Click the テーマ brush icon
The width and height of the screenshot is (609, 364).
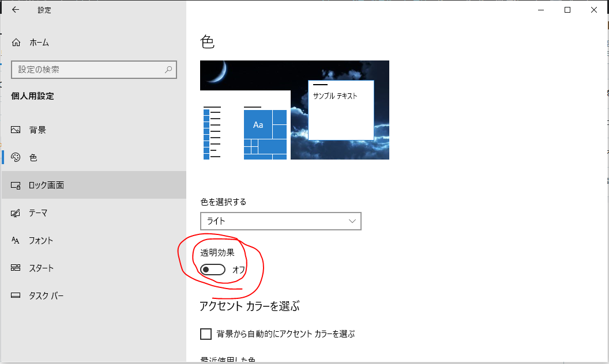click(x=16, y=213)
